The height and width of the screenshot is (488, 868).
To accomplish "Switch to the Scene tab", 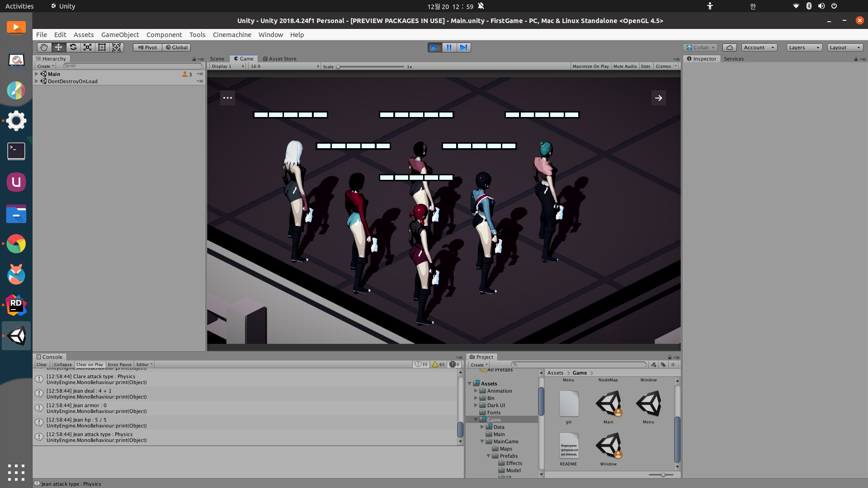I will (x=217, y=59).
